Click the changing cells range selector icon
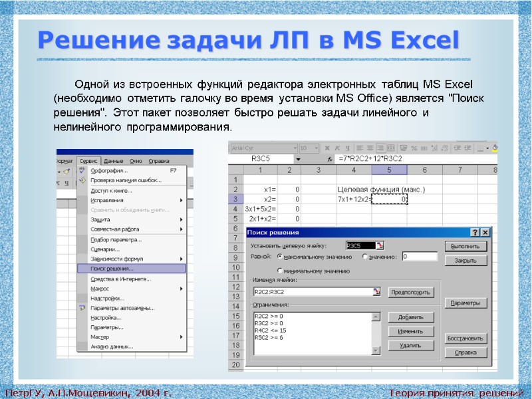This screenshot has height=399, width=532. (376, 292)
